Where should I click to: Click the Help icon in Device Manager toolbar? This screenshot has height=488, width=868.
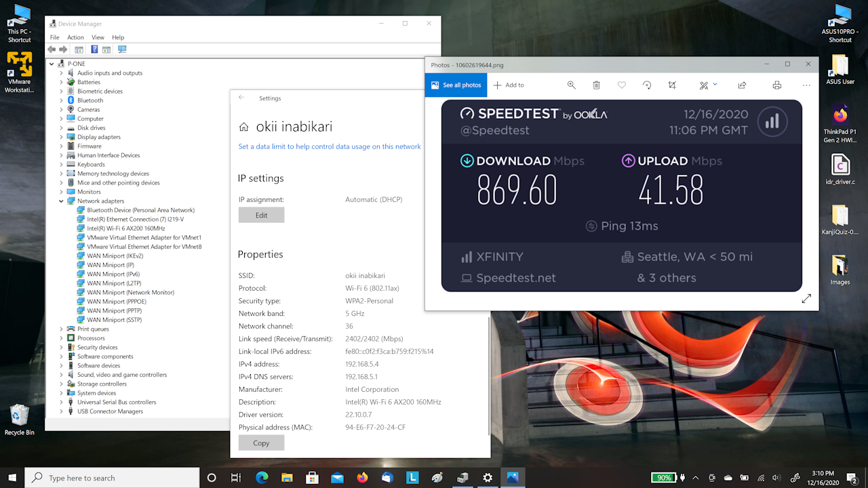(94, 49)
